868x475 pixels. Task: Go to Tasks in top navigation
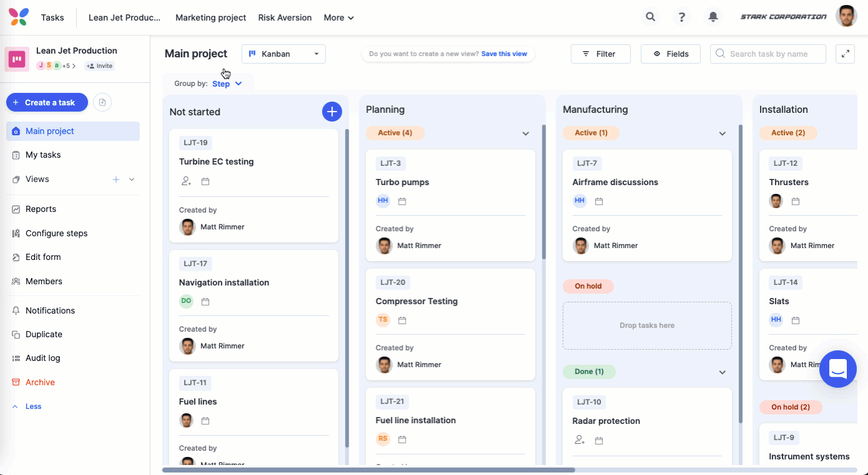52,17
